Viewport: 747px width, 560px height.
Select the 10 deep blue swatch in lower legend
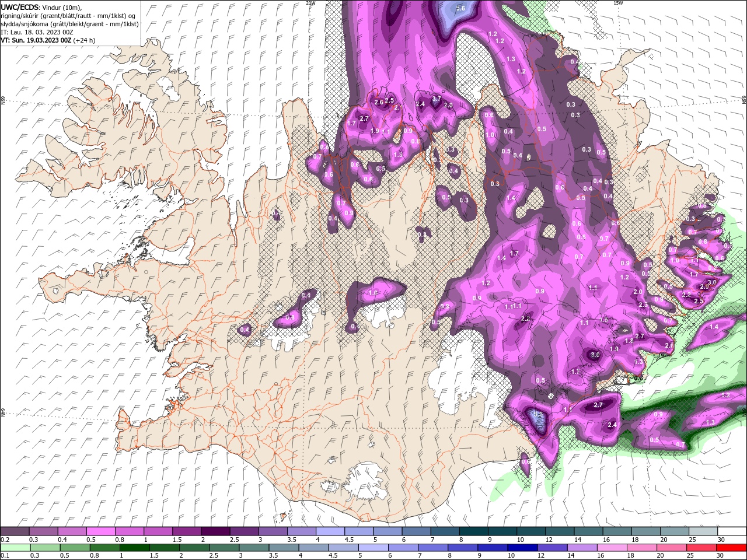click(522, 547)
